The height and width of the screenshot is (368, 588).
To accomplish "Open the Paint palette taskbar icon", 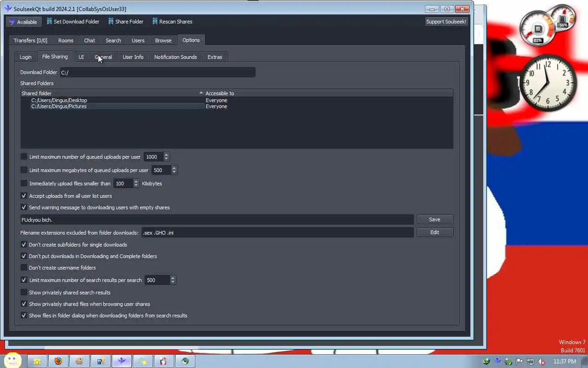I will (x=79, y=361).
